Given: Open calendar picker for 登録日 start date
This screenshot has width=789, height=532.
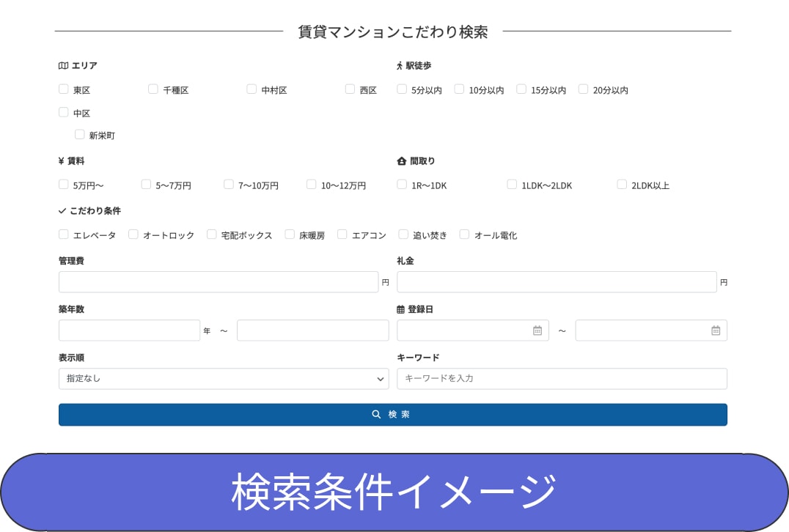Looking at the screenshot, I should (537, 330).
